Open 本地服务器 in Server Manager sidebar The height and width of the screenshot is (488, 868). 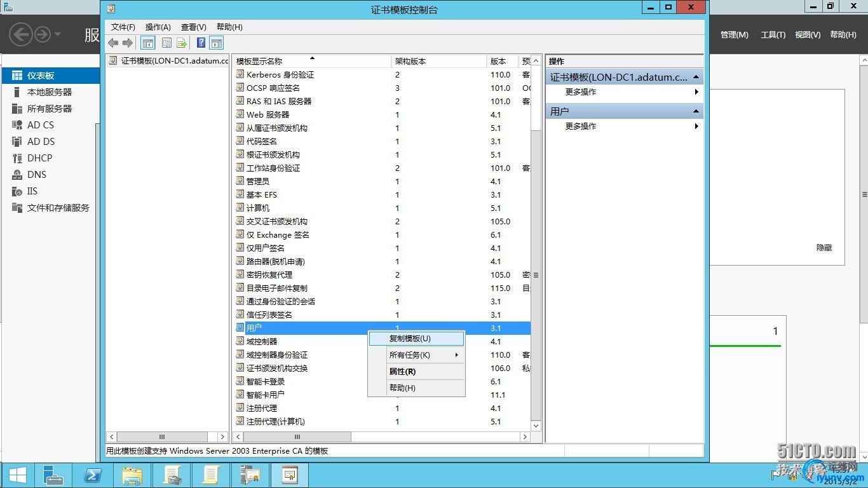coord(51,92)
